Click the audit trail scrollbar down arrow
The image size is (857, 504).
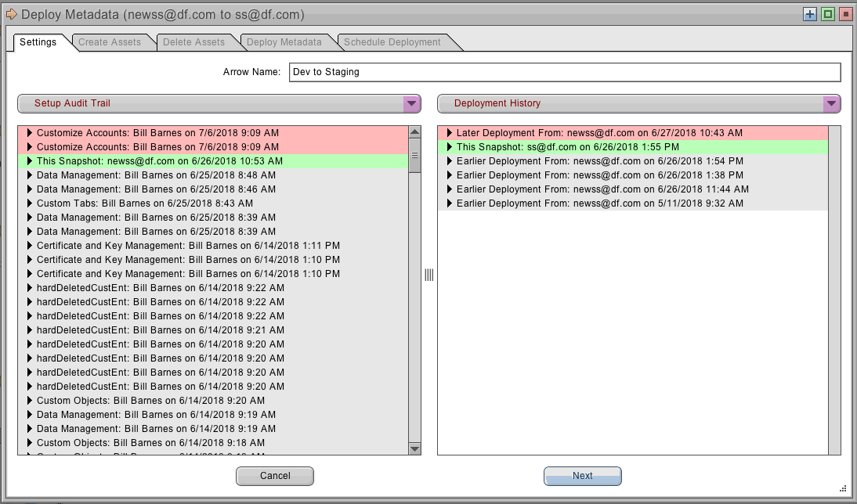(x=415, y=448)
